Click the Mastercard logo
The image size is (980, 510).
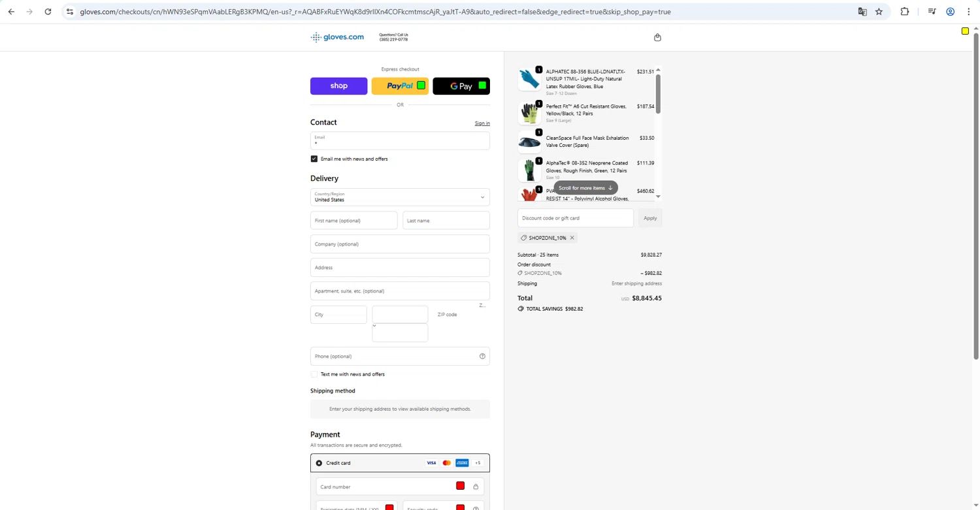click(x=447, y=463)
